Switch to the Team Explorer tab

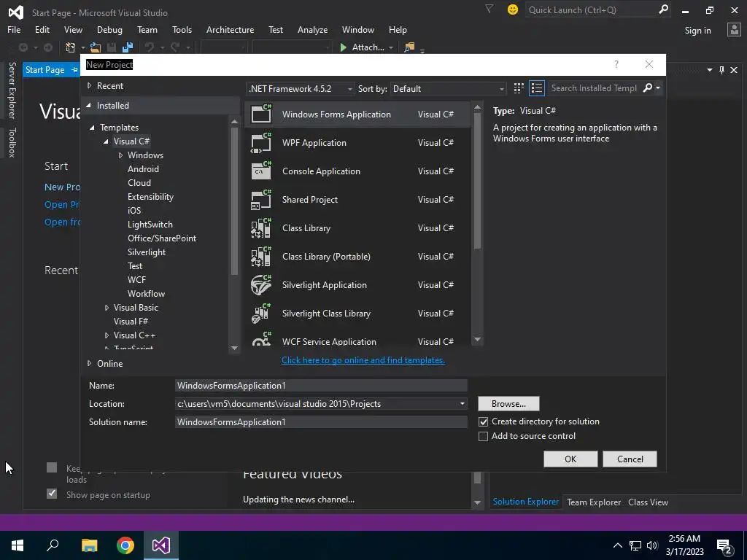(x=594, y=502)
